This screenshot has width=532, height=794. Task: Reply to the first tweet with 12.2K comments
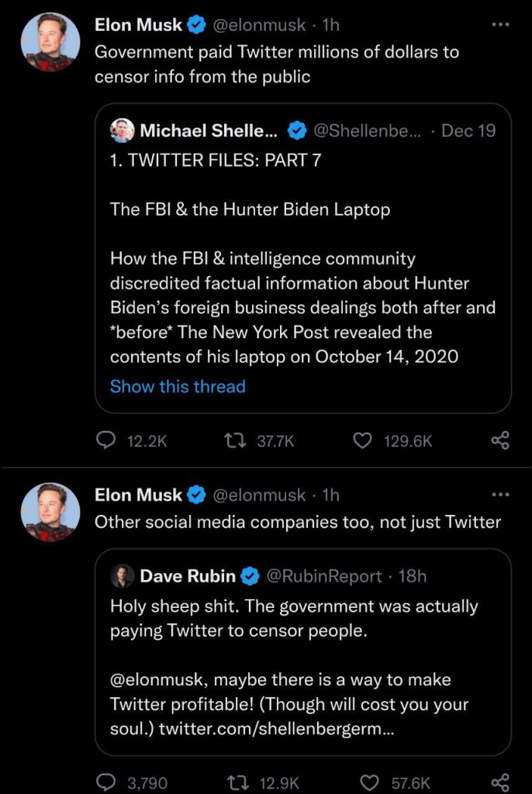(105, 440)
